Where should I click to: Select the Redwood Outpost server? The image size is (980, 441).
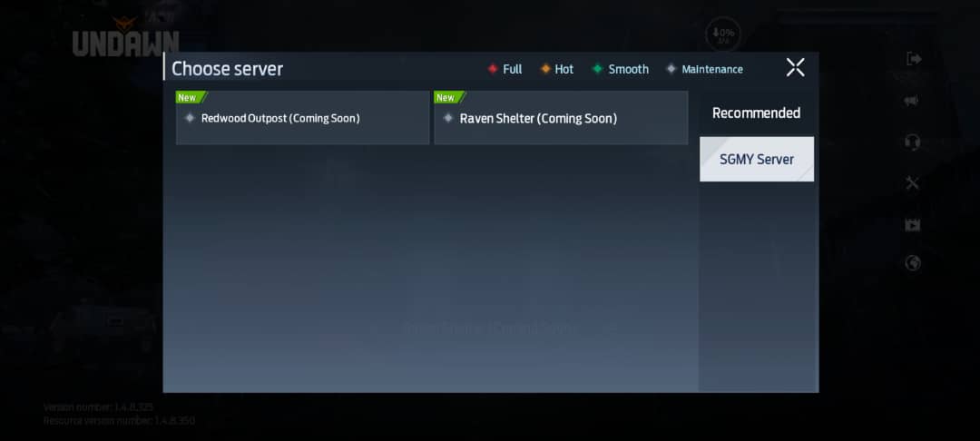(x=302, y=119)
